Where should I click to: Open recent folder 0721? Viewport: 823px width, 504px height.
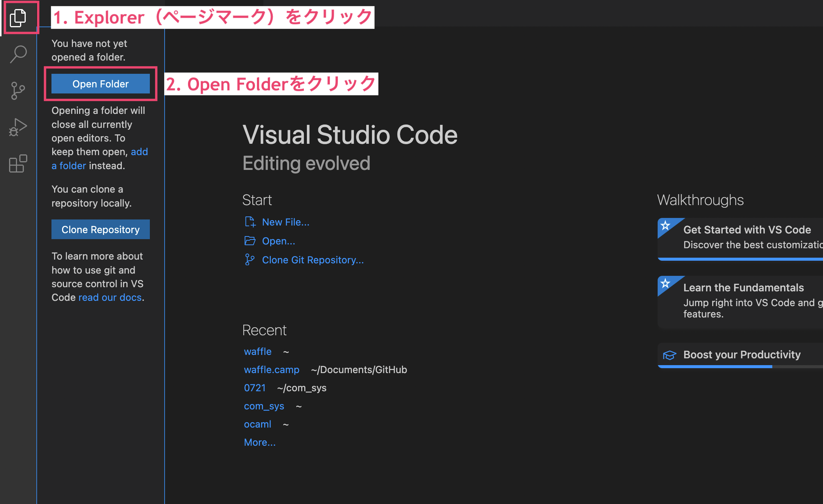255,388
